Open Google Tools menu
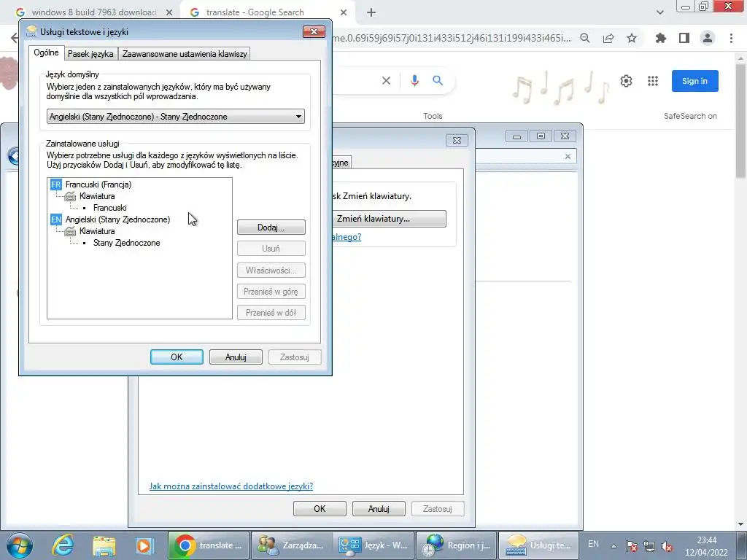747x560 pixels. click(433, 116)
